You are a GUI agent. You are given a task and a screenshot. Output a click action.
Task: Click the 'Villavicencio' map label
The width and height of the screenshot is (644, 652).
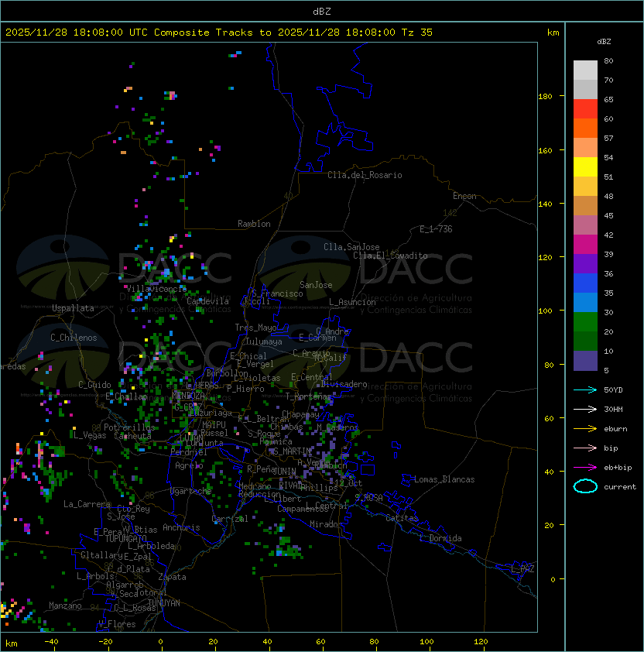(x=156, y=289)
